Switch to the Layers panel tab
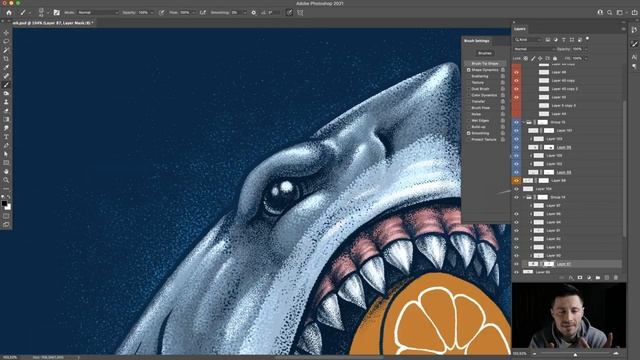 pyautogui.click(x=520, y=29)
